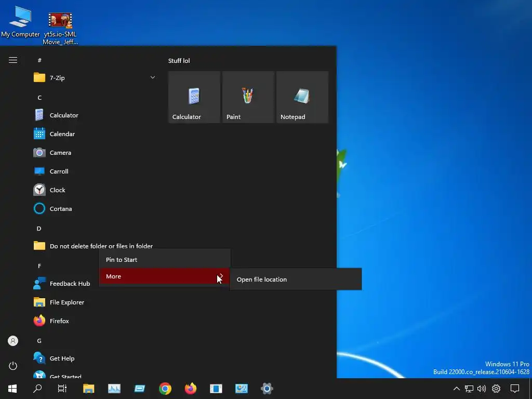Click the F letter section header
The width and height of the screenshot is (532, 399).
click(x=39, y=265)
